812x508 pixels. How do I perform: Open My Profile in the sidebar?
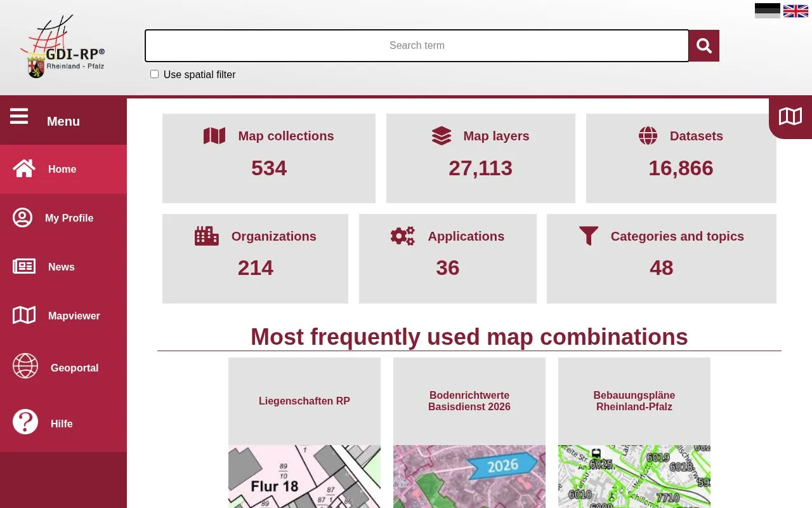(x=63, y=218)
